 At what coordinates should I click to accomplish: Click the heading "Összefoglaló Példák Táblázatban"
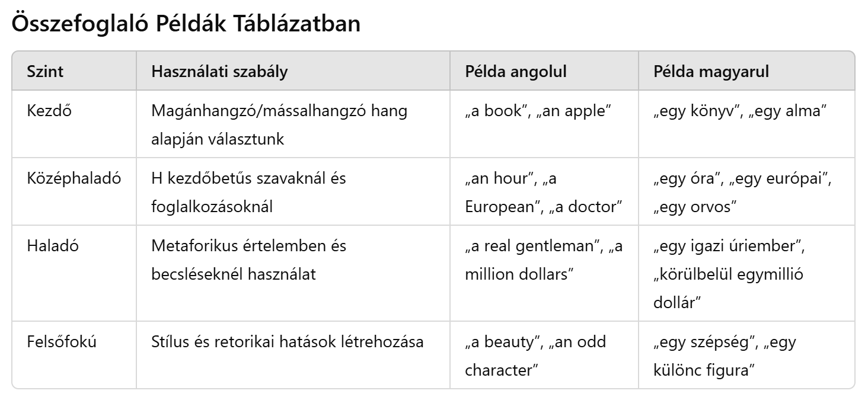[186, 25]
